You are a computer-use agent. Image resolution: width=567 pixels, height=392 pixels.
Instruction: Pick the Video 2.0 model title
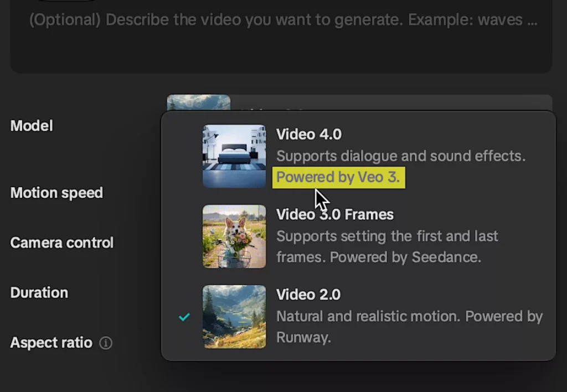pyautogui.click(x=308, y=295)
